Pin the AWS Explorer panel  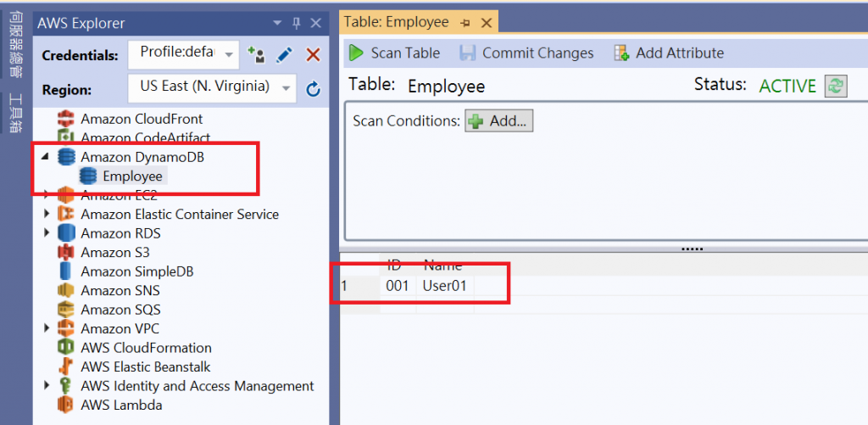[x=296, y=23]
